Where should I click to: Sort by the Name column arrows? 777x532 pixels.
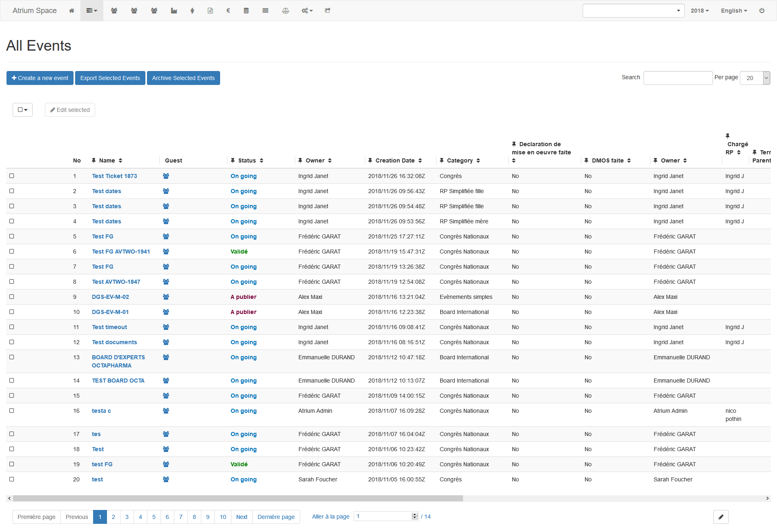[120, 160]
